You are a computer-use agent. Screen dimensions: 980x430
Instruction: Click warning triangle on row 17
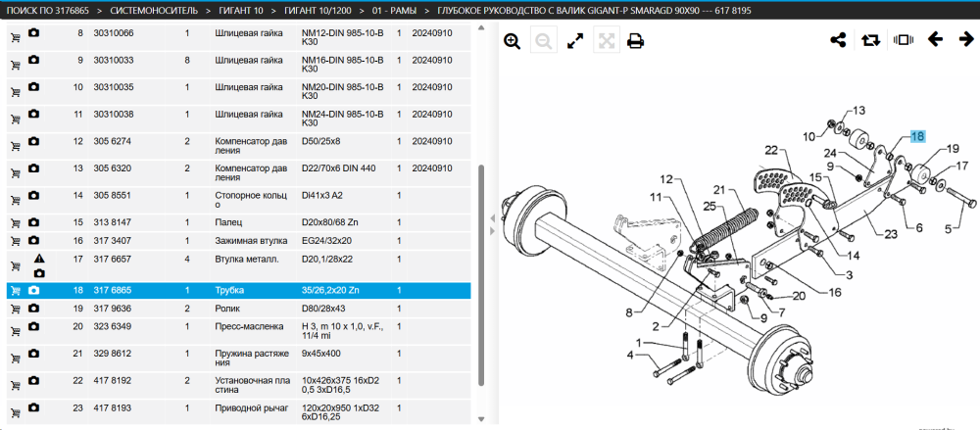[39, 258]
